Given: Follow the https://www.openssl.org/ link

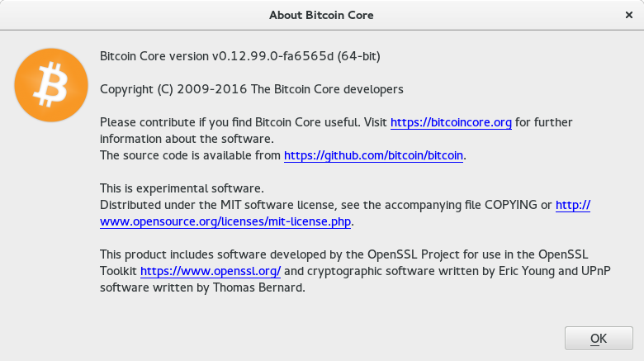Looking at the screenshot, I should (211, 270).
